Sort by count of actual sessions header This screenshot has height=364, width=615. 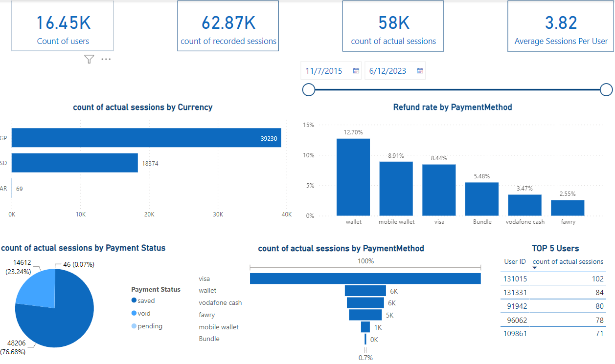(x=568, y=261)
